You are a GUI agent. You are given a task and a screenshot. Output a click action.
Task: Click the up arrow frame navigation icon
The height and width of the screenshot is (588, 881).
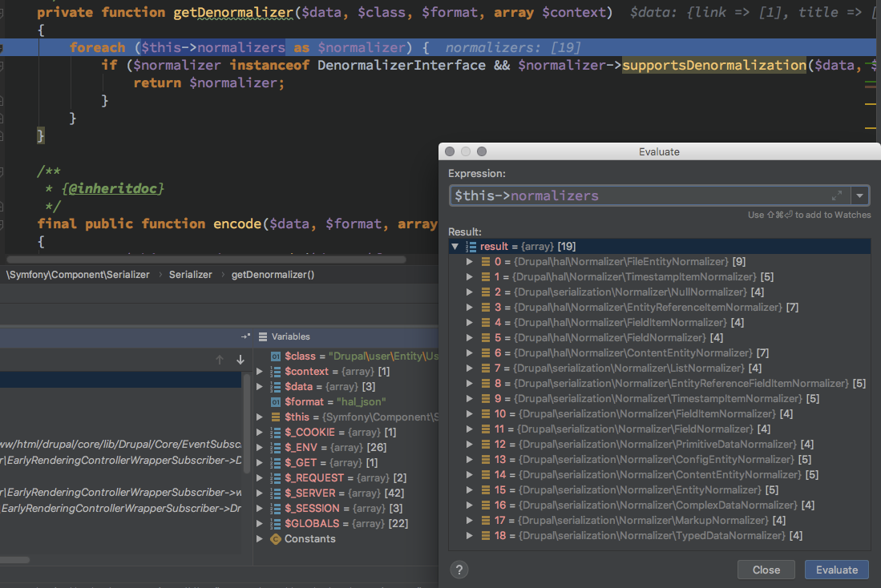tap(220, 360)
